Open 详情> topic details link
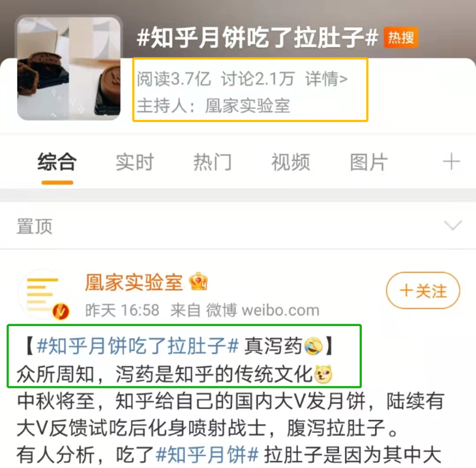Viewport: 476px width, 468px height. tap(327, 79)
